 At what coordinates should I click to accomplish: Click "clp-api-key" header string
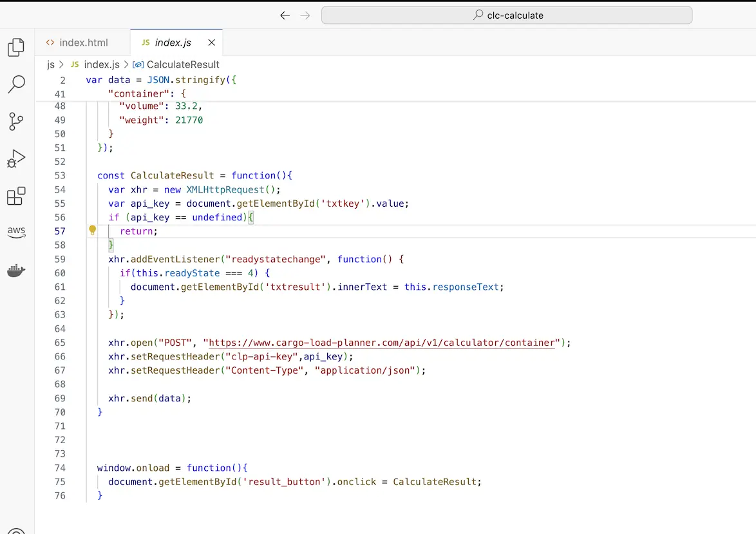262,356
